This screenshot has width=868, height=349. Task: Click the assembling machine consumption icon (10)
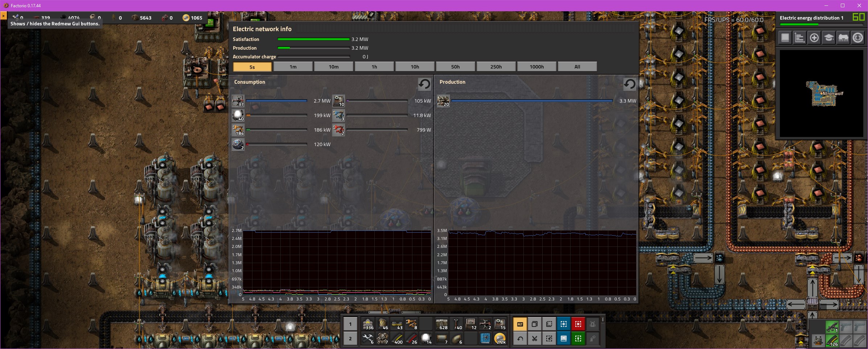point(339,101)
